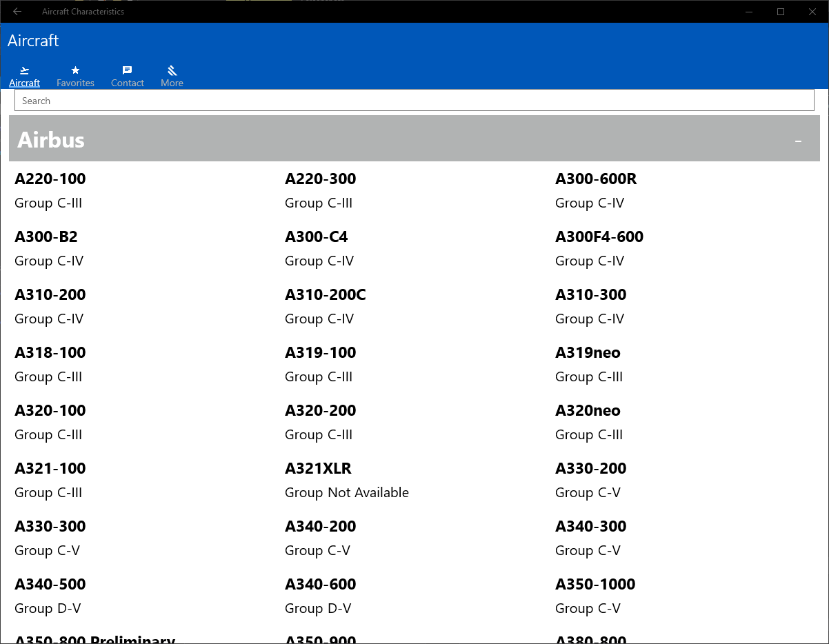Select the A320-200 item
Screen dimensions: 829x644
[321, 411]
